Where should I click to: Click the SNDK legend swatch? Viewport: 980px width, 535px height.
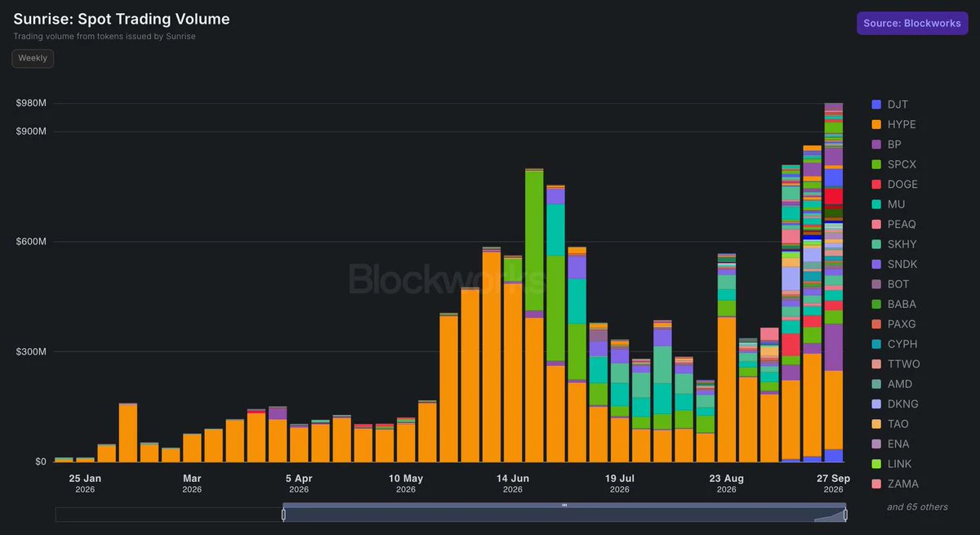(x=876, y=265)
